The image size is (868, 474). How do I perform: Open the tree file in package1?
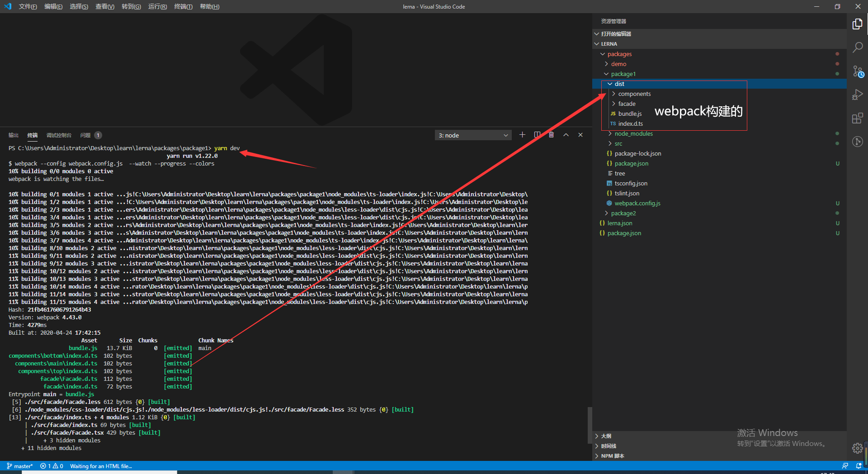pyautogui.click(x=619, y=173)
